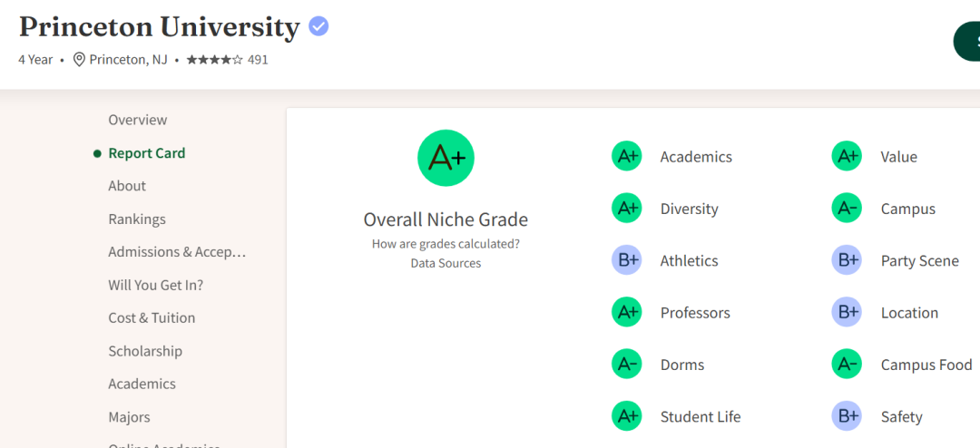Open the star rating with 491 reviews

point(228,60)
